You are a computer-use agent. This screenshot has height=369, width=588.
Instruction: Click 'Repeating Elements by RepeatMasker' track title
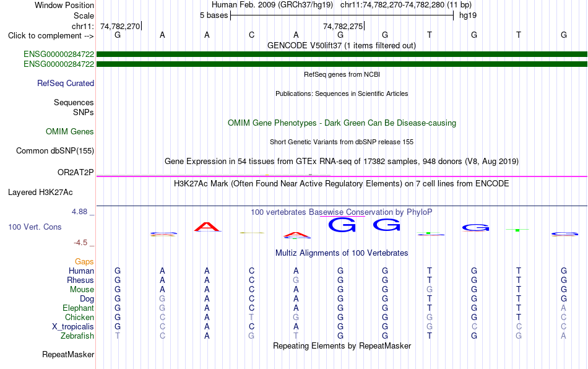click(342, 345)
